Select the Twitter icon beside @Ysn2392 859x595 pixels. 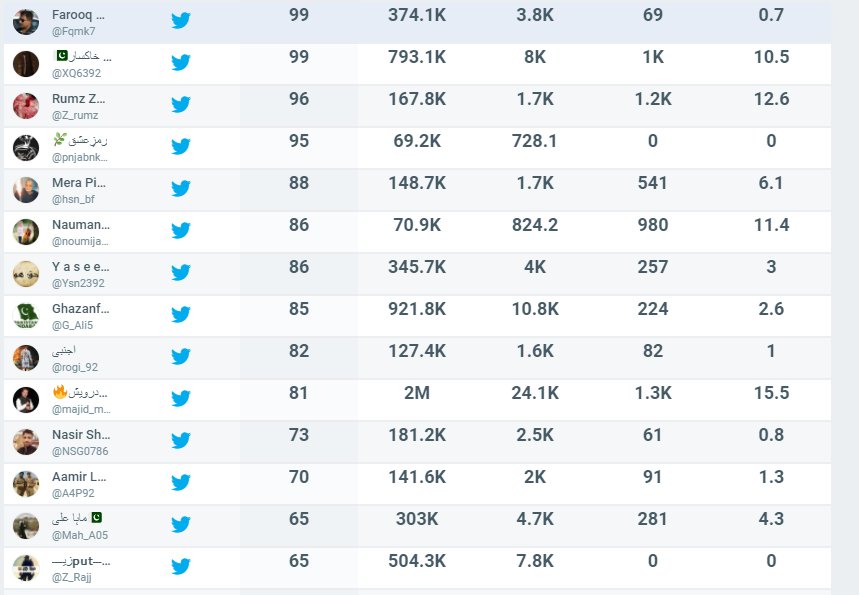pos(181,273)
